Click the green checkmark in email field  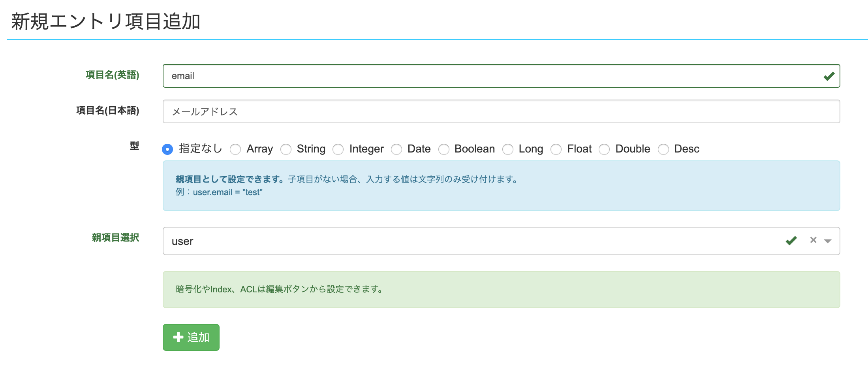point(829,76)
